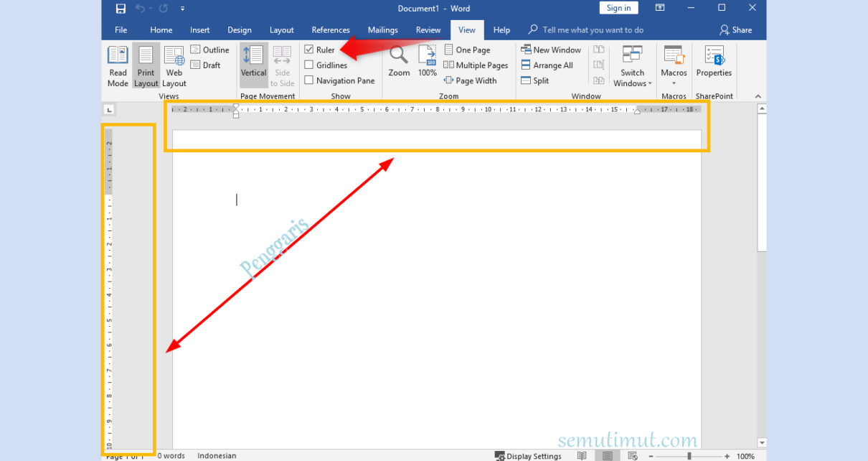Select Vertical page movement
868x461 pixels.
click(253, 66)
